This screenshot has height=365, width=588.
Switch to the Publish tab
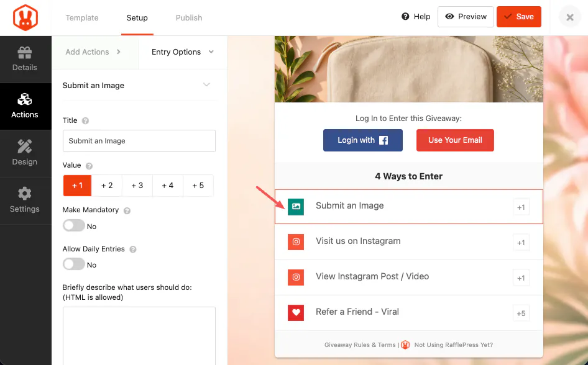pyautogui.click(x=188, y=17)
